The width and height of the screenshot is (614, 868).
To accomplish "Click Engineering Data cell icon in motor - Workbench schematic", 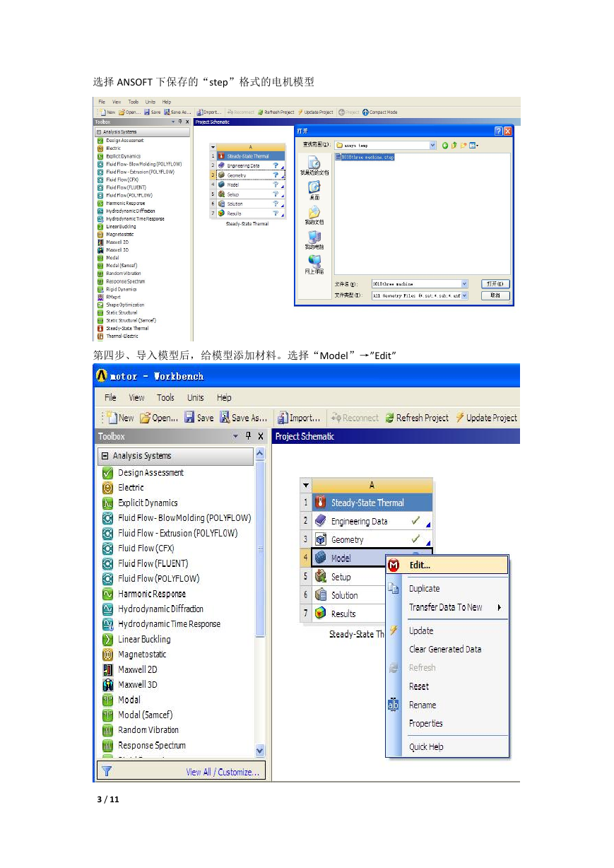I will [x=320, y=521].
